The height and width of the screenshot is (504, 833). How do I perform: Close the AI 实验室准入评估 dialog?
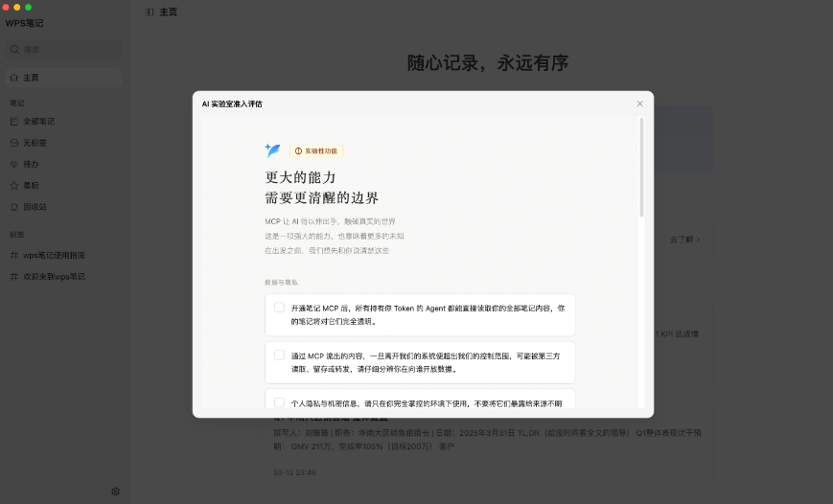pyautogui.click(x=639, y=103)
